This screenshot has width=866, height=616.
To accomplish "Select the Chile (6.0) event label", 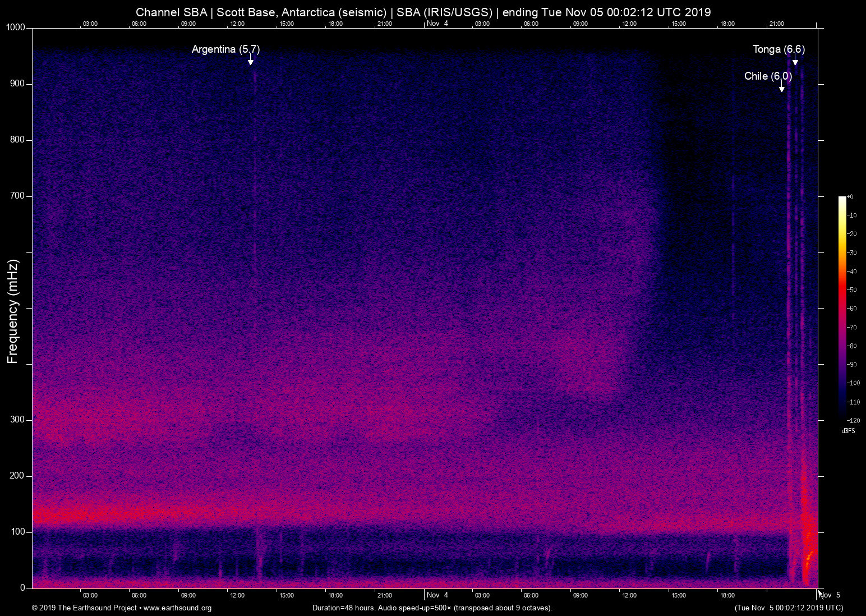I will (x=767, y=76).
